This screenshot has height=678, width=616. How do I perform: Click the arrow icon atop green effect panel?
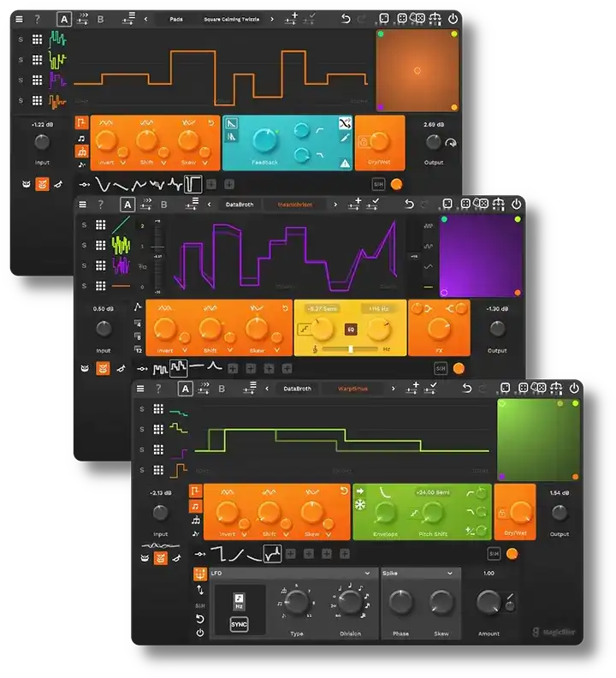[359, 491]
